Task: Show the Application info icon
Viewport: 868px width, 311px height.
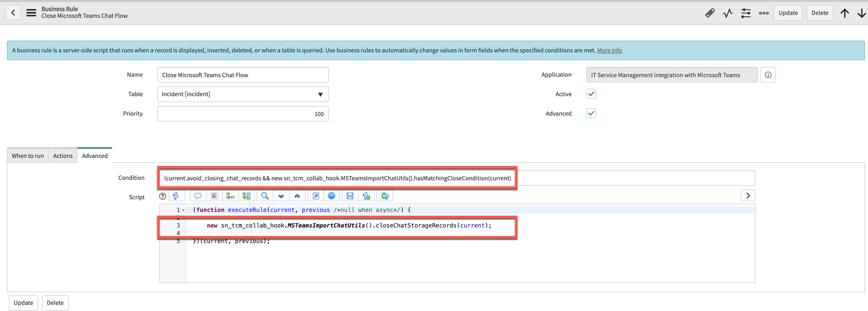Action: coord(768,75)
